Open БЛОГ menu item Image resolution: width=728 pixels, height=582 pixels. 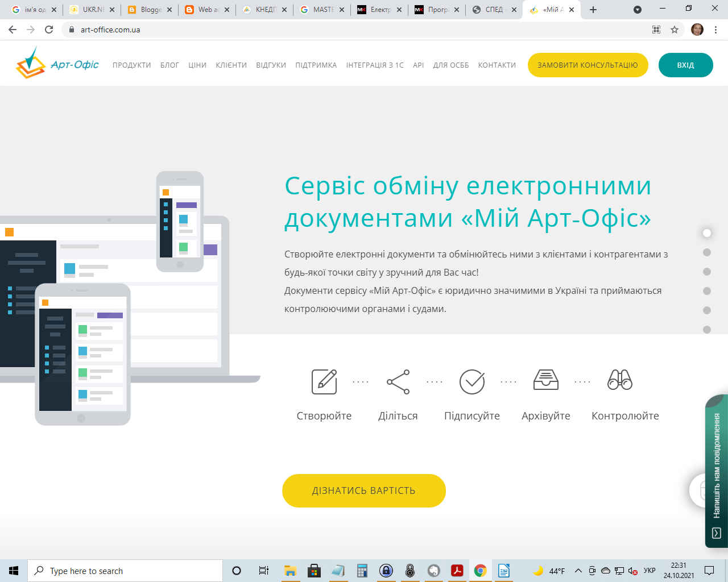(169, 65)
